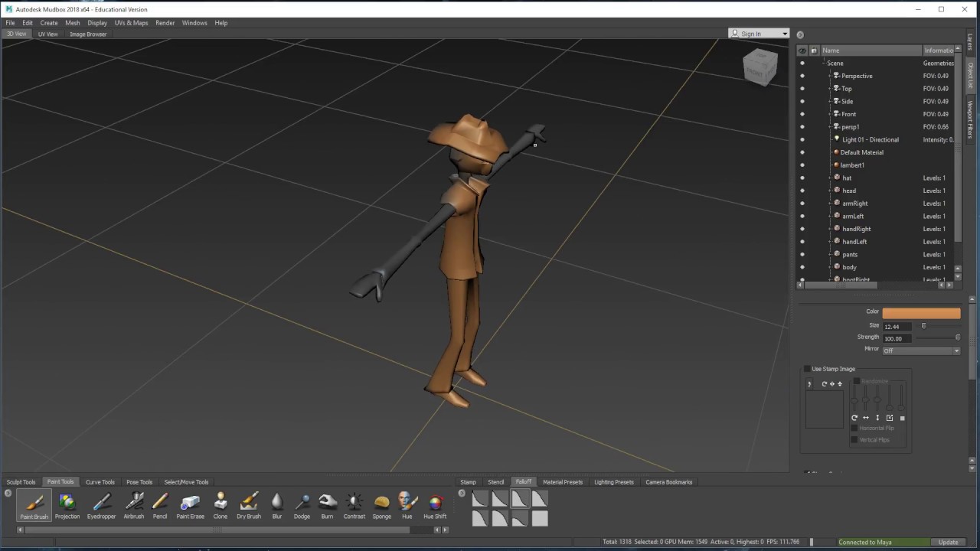This screenshot has width=980, height=551.
Task: Switch to the UV View tab
Action: point(47,34)
